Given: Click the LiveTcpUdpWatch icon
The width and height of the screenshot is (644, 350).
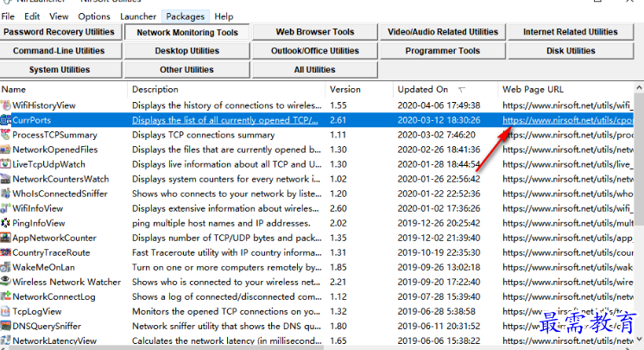Looking at the screenshot, I should 5,164.
